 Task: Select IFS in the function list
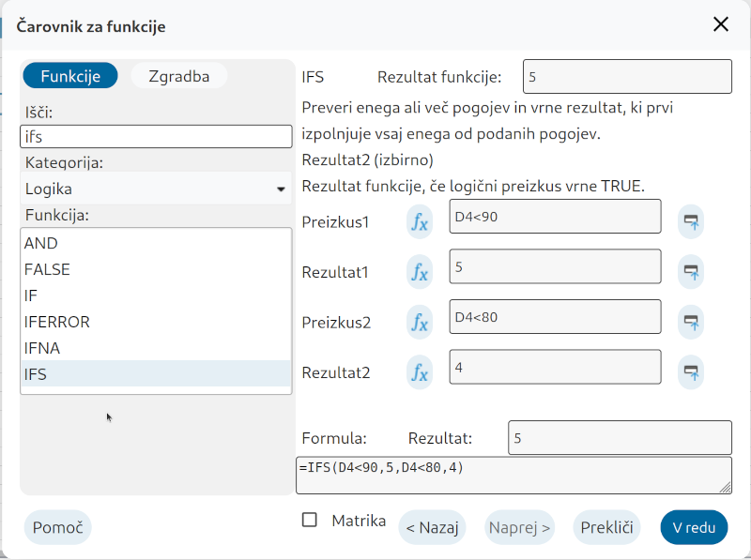coord(156,374)
